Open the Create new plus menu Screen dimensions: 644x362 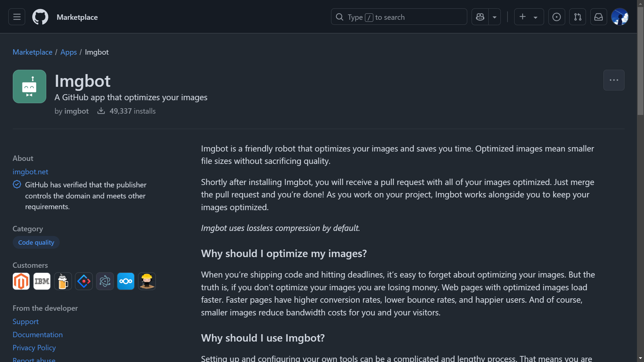tap(529, 17)
